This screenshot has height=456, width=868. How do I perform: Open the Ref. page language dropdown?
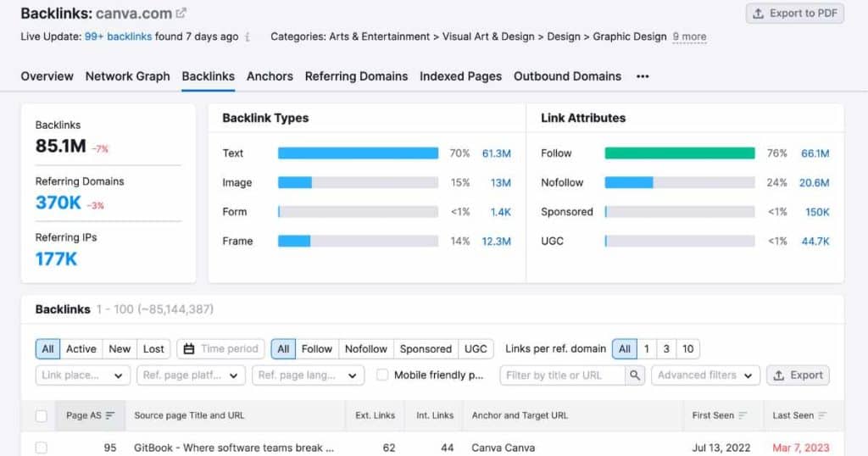point(308,375)
